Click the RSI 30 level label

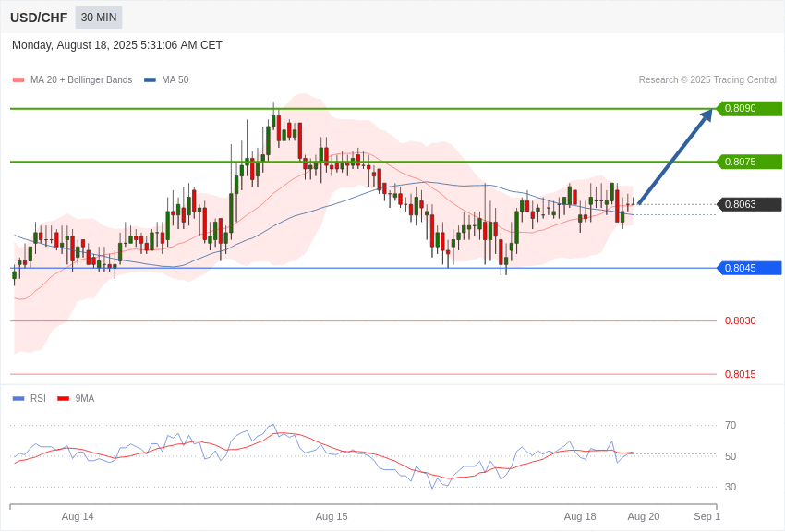click(x=731, y=487)
